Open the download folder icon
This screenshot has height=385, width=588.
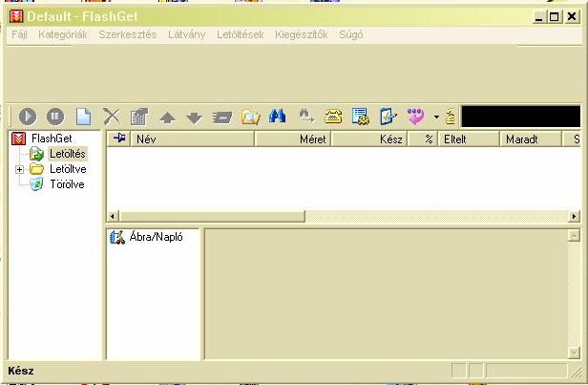(x=250, y=117)
